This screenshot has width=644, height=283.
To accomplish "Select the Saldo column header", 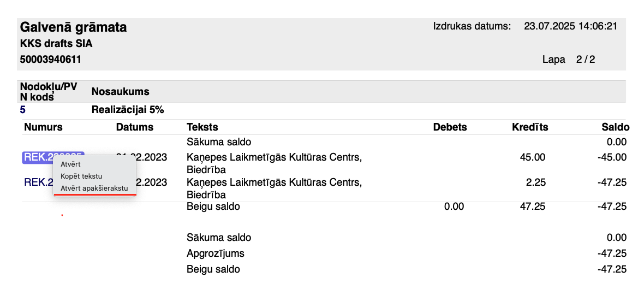I will (616, 127).
